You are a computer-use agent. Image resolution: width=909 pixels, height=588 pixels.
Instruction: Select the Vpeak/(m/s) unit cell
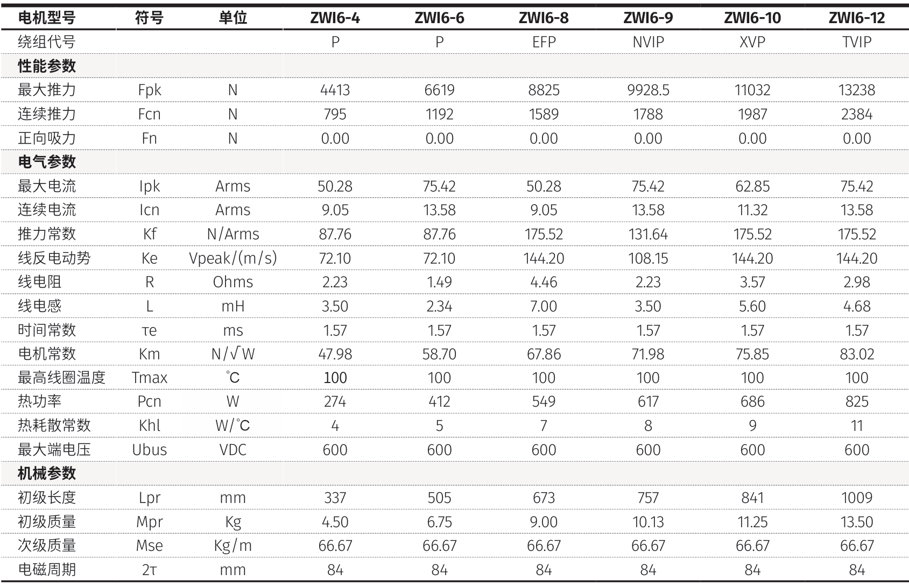pos(232,258)
